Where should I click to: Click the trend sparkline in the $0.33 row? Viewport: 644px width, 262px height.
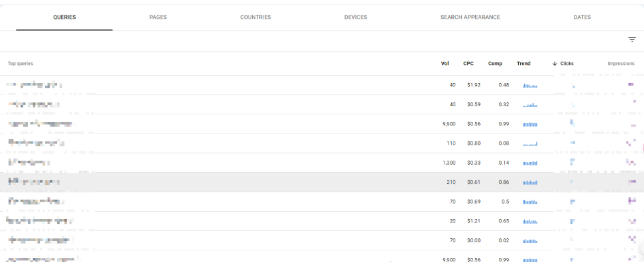click(530, 163)
